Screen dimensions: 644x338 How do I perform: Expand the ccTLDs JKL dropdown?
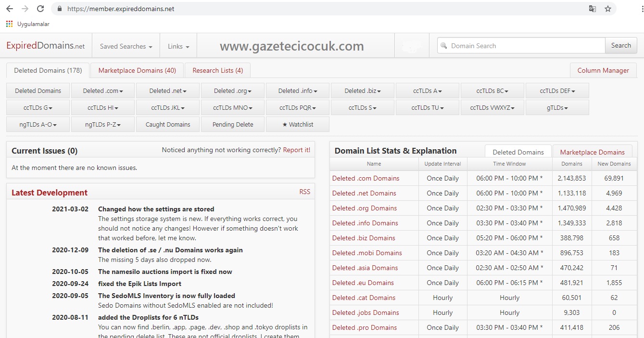tap(168, 107)
